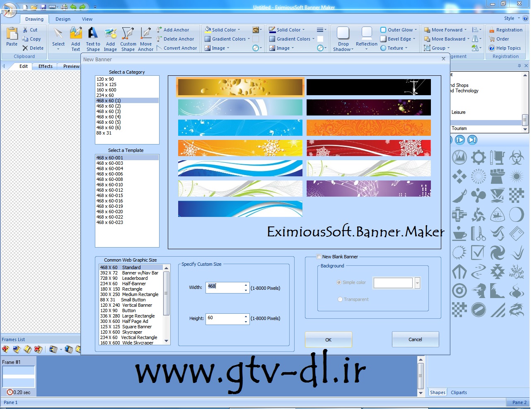Click the Registration icon in the ribbon
Screen dimensions: 532x409
[492, 30]
